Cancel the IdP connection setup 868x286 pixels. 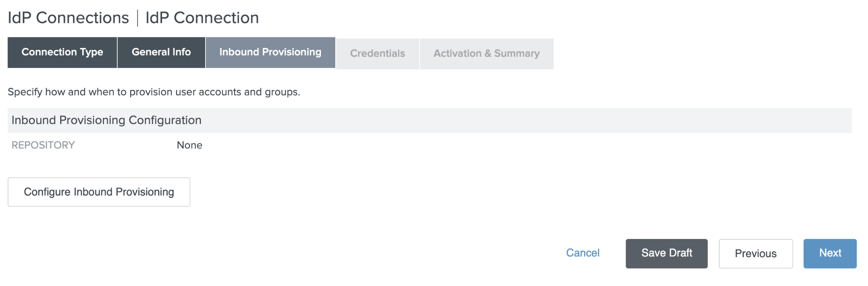582,253
